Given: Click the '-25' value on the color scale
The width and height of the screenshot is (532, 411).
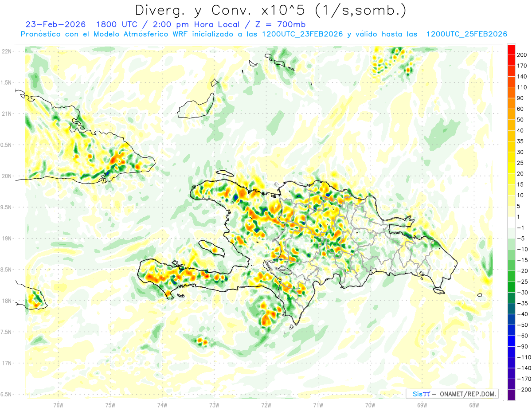Looking at the screenshot, I should click(x=522, y=282).
